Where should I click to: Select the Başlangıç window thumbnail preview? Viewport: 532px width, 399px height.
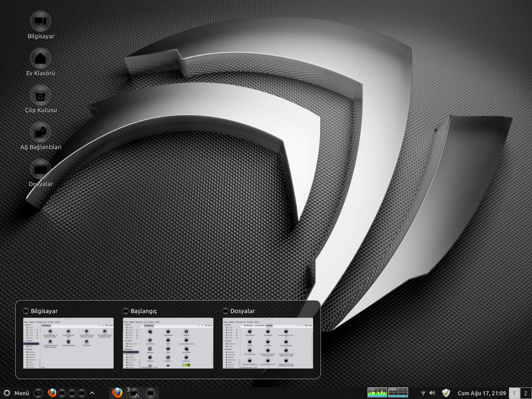coord(168,343)
